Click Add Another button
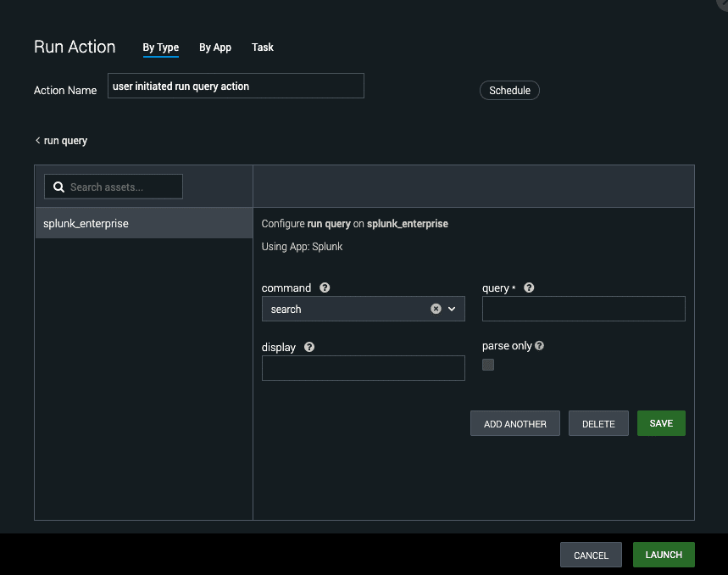The image size is (728, 575). [x=515, y=423]
